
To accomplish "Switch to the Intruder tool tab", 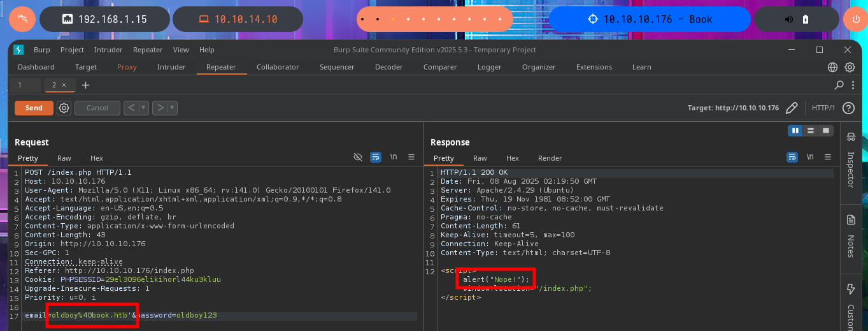I will (171, 67).
